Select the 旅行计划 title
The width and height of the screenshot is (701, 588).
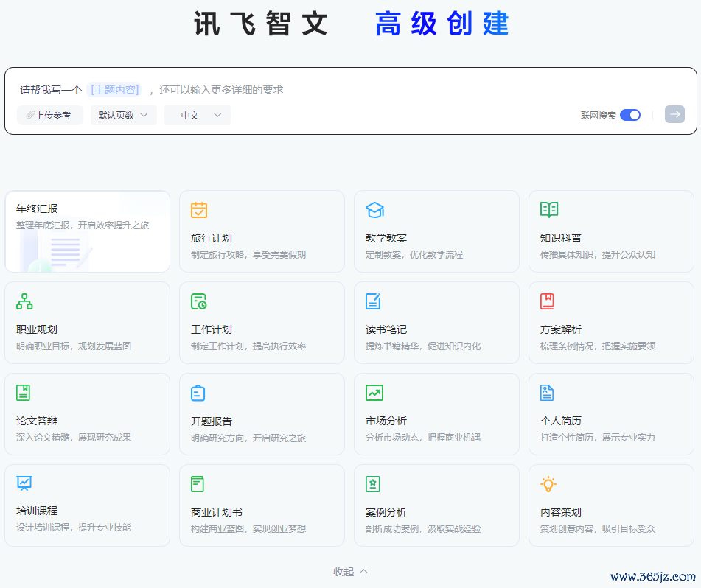point(212,238)
